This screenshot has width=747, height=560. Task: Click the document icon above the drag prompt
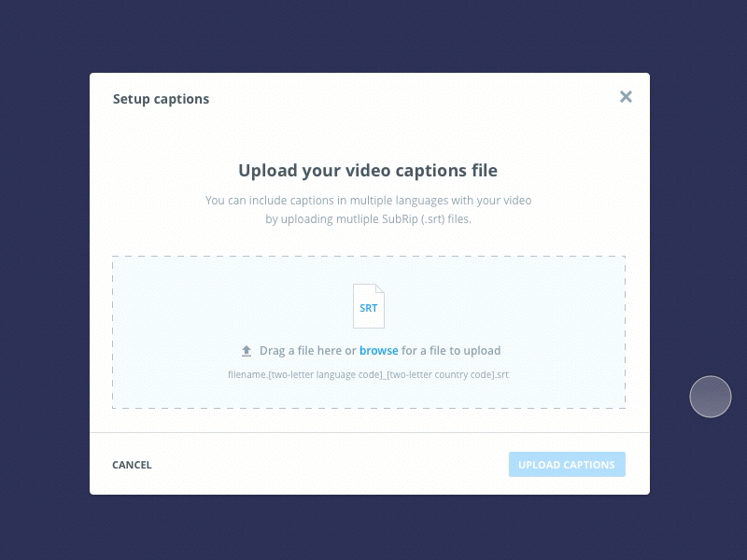pyautogui.click(x=369, y=306)
